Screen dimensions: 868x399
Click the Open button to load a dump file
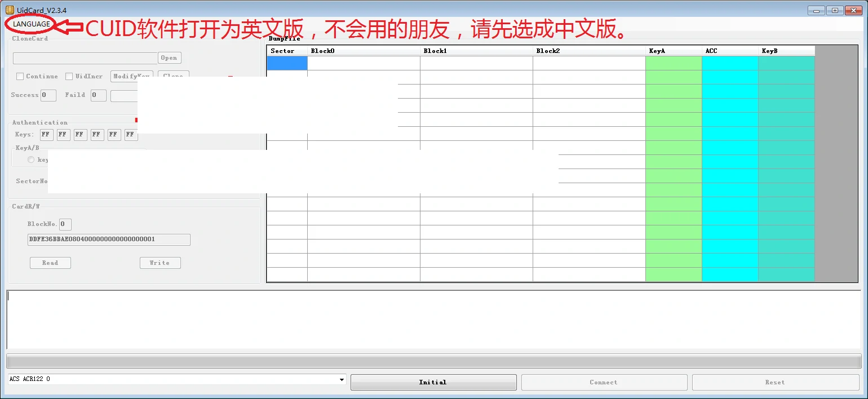pyautogui.click(x=169, y=57)
